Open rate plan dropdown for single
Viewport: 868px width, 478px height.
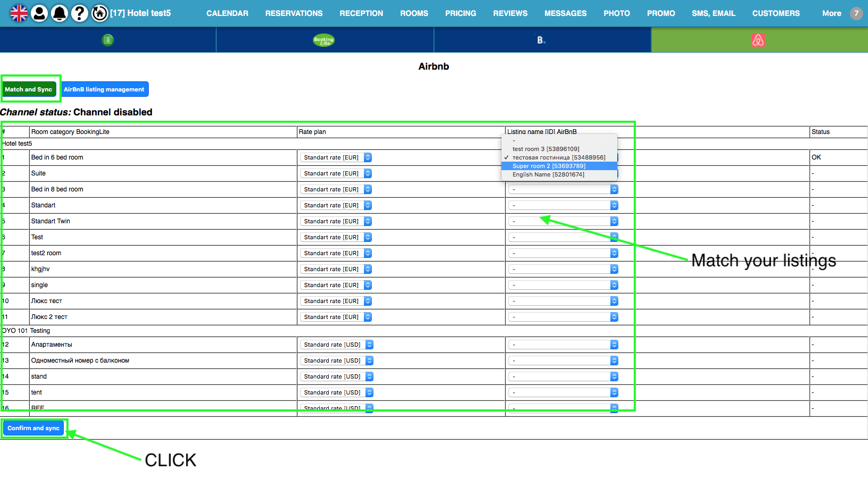tap(336, 285)
